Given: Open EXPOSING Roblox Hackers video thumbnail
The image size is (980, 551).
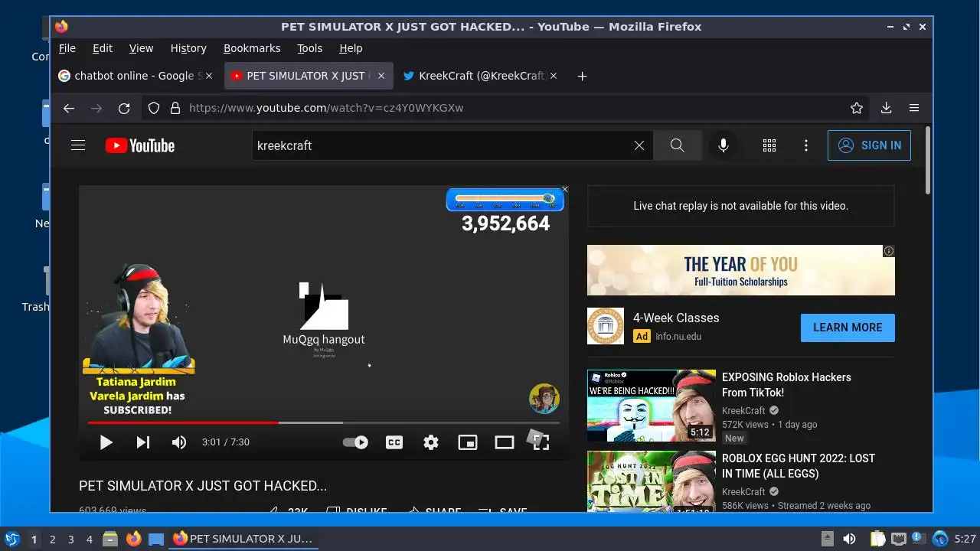Looking at the screenshot, I should tap(652, 406).
